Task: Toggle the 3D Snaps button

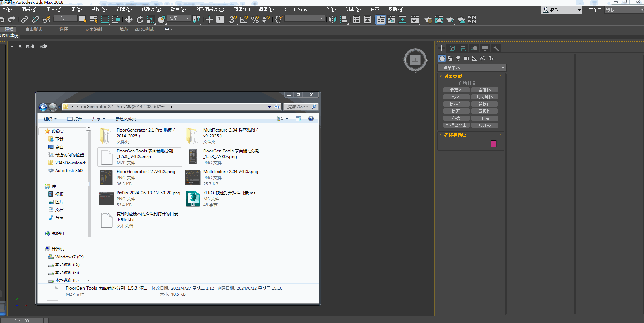Action: point(233,20)
